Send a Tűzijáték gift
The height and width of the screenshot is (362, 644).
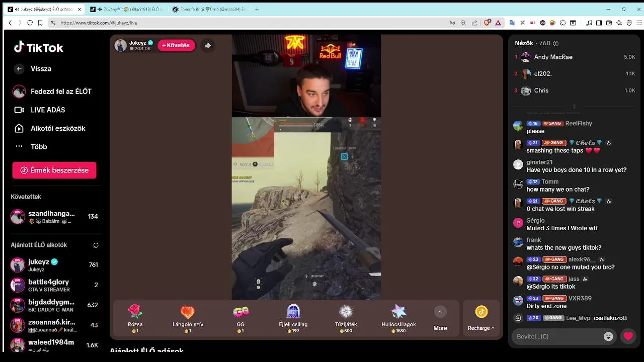pyautogui.click(x=346, y=318)
